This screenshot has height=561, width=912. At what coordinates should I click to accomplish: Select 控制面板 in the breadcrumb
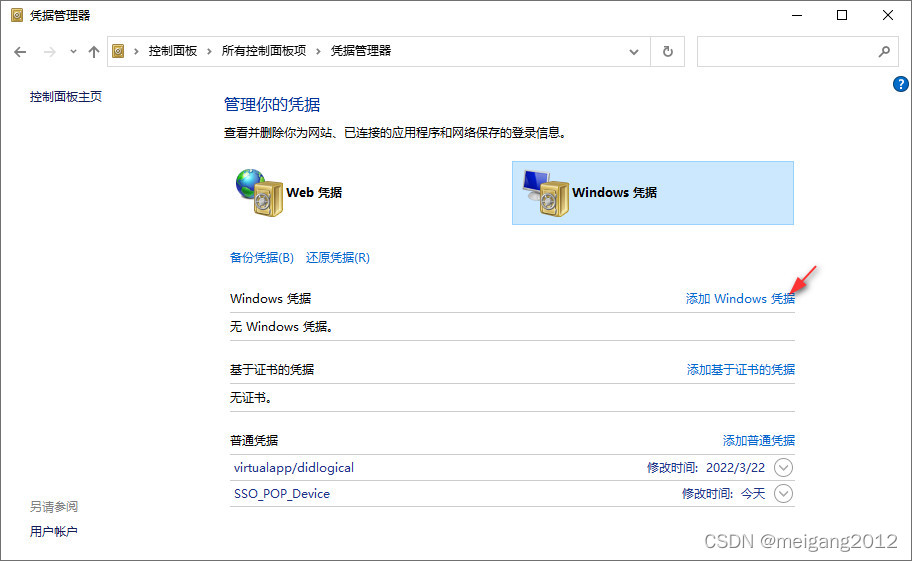point(173,51)
